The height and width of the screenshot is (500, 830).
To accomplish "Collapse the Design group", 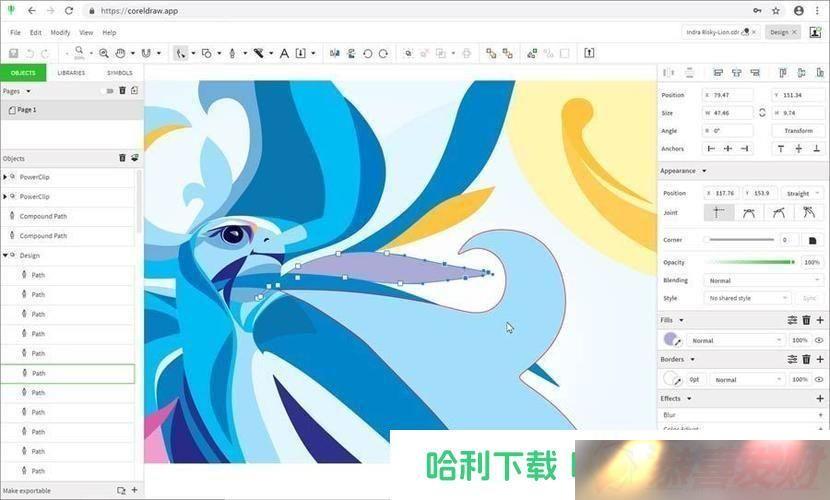I will coord(5,255).
